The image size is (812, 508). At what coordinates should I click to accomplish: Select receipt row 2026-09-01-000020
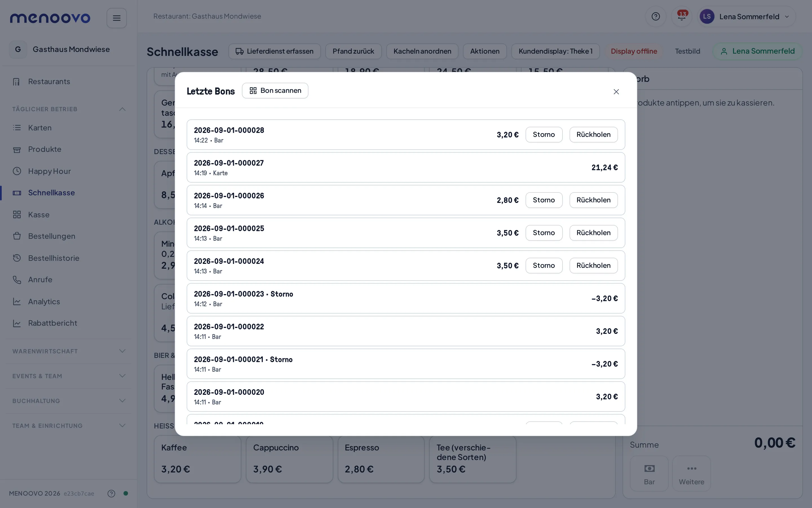coord(406,397)
